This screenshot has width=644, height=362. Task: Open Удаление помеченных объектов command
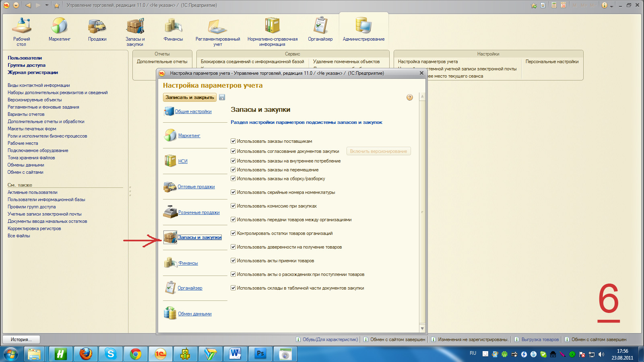pyautogui.click(x=346, y=62)
